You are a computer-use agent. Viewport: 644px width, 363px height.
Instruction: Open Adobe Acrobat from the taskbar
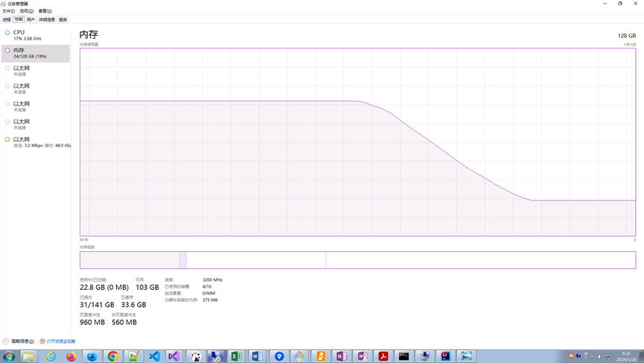(383, 356)
